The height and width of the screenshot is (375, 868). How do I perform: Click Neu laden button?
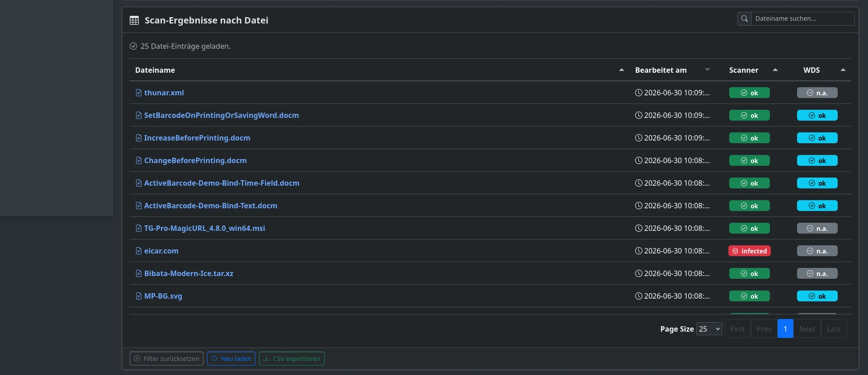231,359
